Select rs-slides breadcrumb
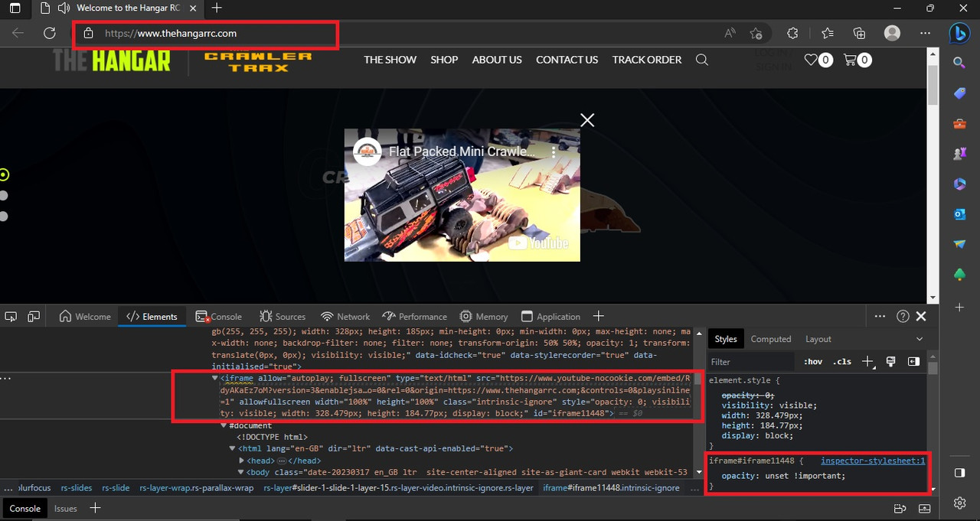Viewport: 980px width, 521px height. pyautogui.click(x=76, y=488)
